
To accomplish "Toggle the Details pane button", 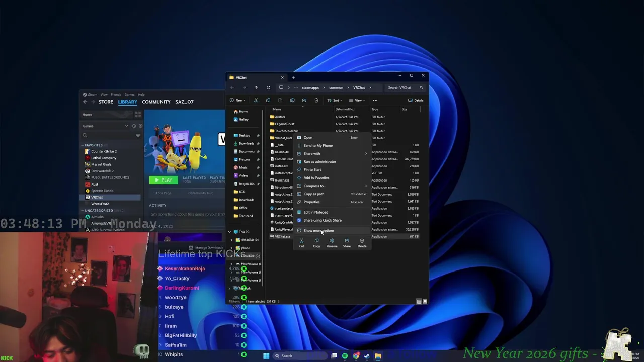I will (x=416, y=100).
